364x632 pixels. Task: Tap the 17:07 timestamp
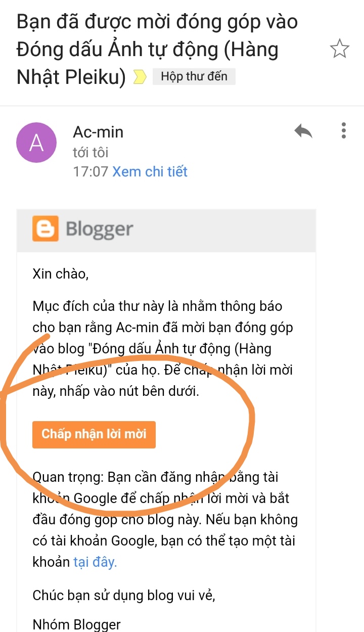point(90,171)
